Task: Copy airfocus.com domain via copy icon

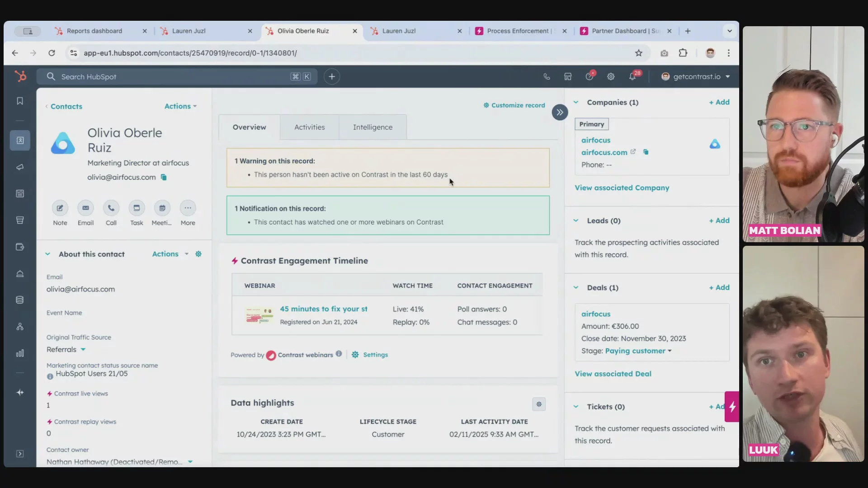Action: pos(646,152)
